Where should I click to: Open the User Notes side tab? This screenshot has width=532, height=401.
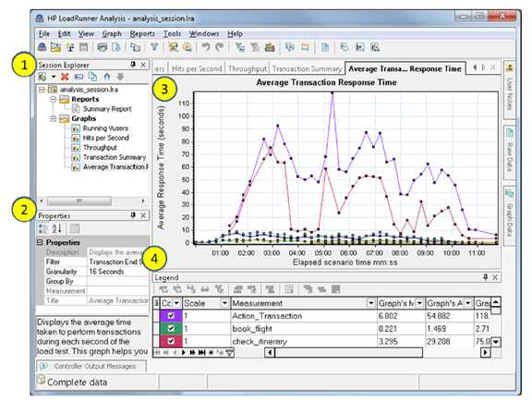509,90
